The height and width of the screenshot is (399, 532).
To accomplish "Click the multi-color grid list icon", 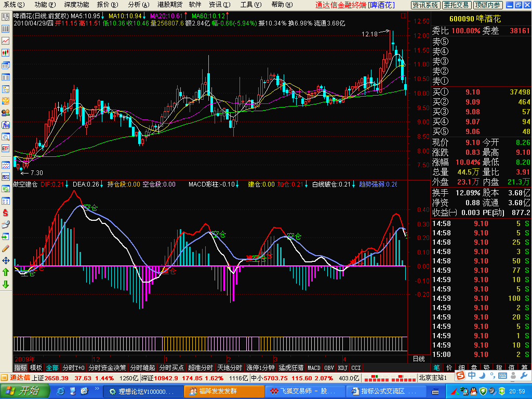I will point(5,29).
